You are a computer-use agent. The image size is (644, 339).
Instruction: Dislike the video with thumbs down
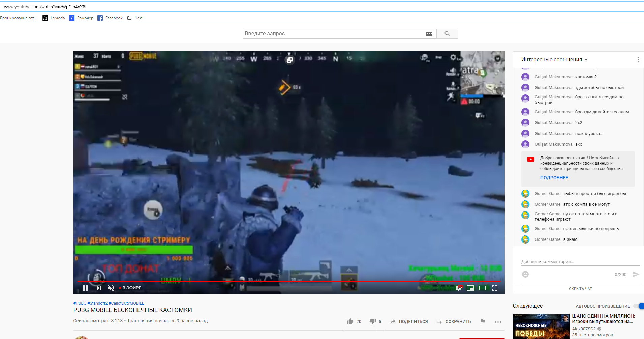point(373,321)
